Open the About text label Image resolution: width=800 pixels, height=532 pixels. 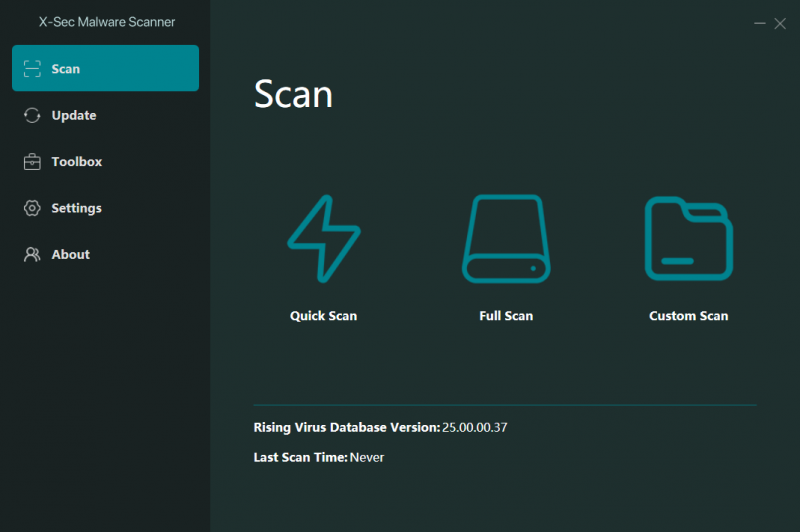tap(71, 254)
